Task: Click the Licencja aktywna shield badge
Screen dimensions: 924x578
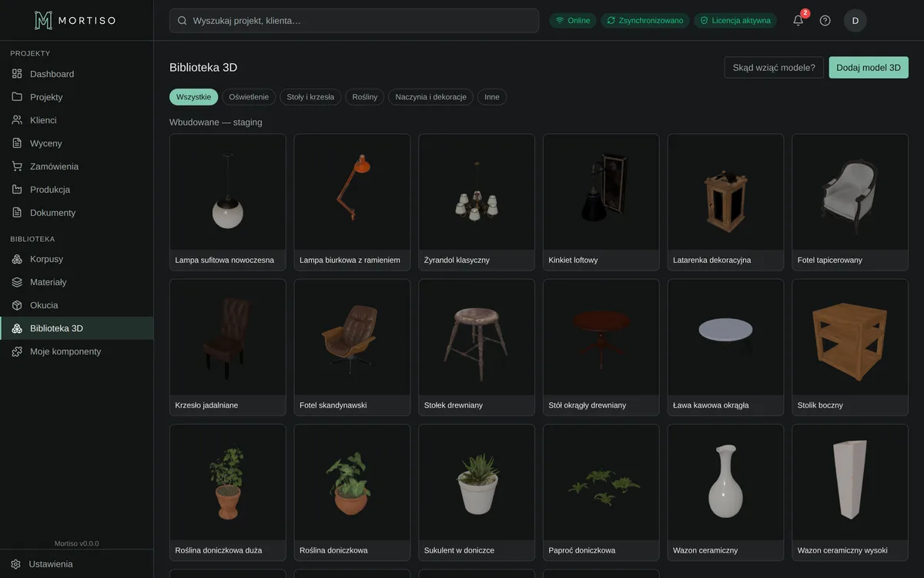Action: click(x=735, y=21)
